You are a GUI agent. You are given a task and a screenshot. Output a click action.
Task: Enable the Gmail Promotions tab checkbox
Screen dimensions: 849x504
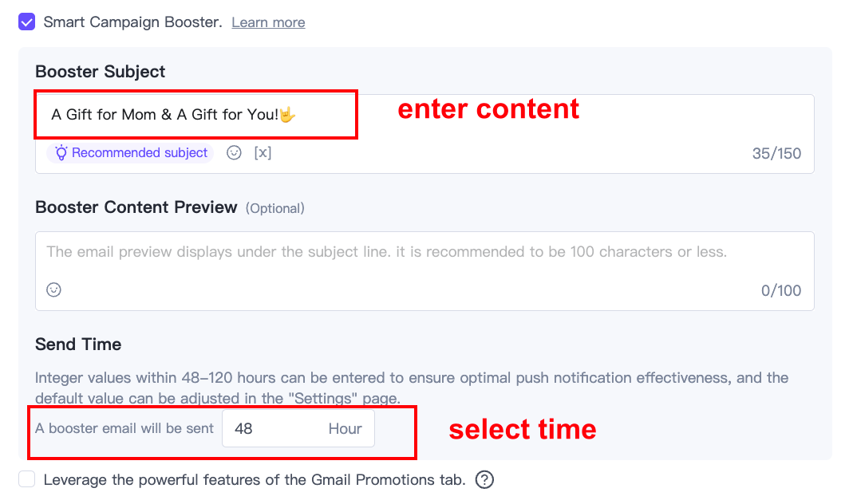27,479
